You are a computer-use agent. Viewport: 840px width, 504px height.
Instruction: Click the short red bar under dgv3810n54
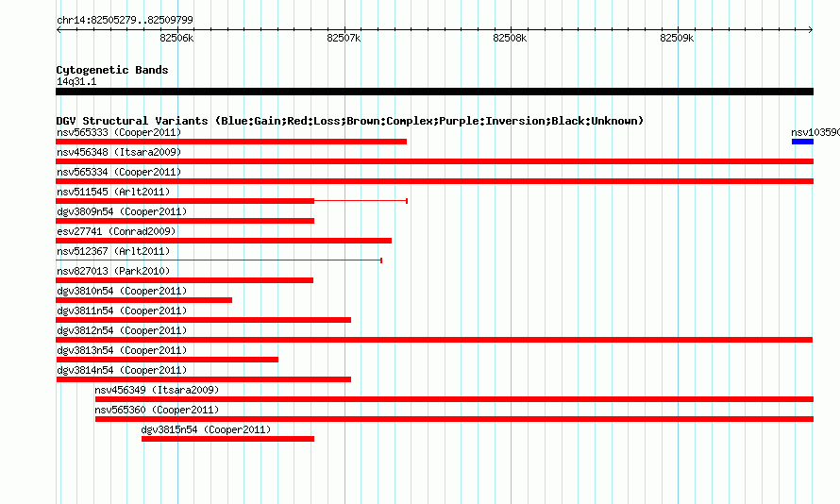(144, 300)
